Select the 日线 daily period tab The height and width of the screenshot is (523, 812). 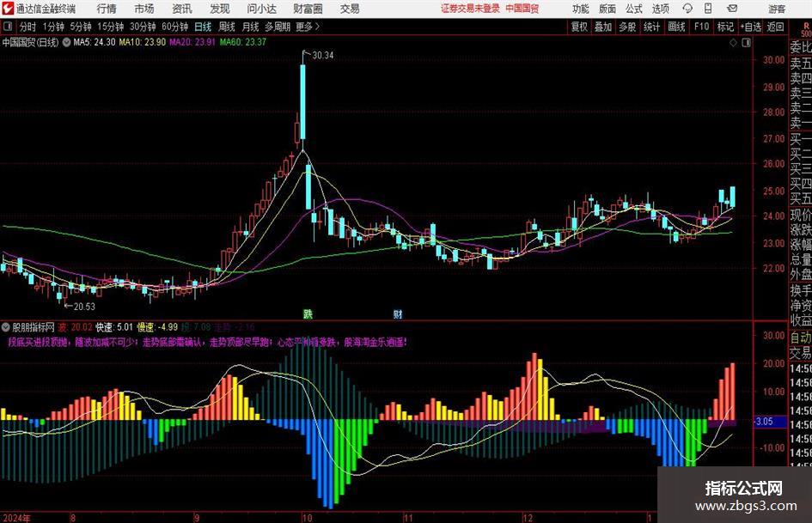[x=203, y=27]
